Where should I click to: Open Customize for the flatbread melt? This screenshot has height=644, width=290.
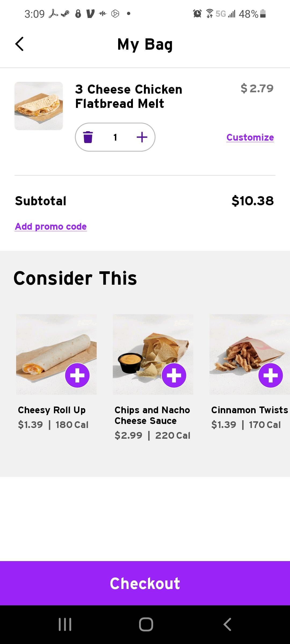click(250, 137)
